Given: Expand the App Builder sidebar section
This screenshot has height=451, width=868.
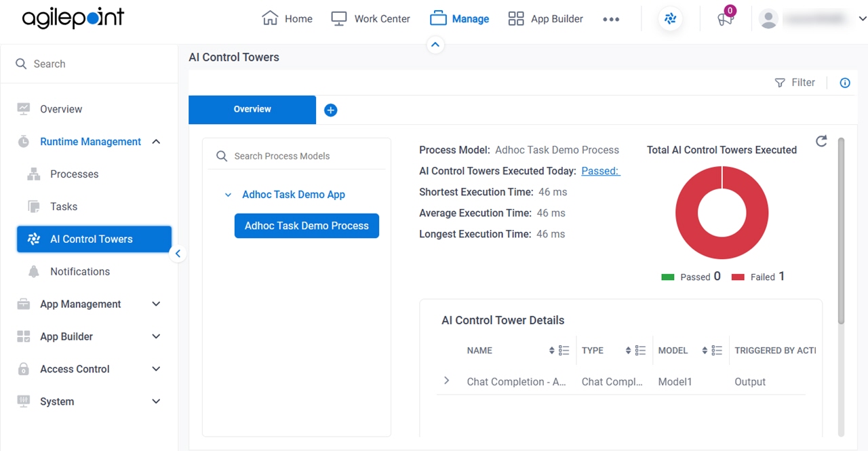Looking at the screenshot, I should tap(156, 336).
